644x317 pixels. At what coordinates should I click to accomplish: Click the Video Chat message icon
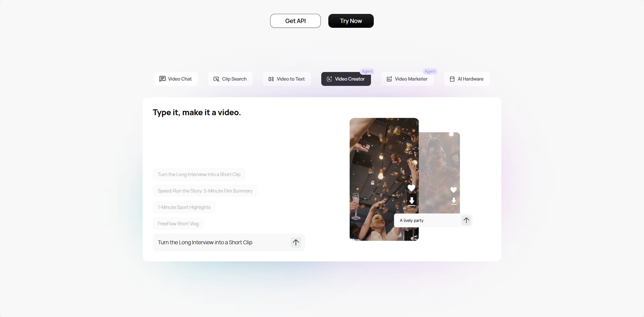pyautogui.click(x=162, y=79)
